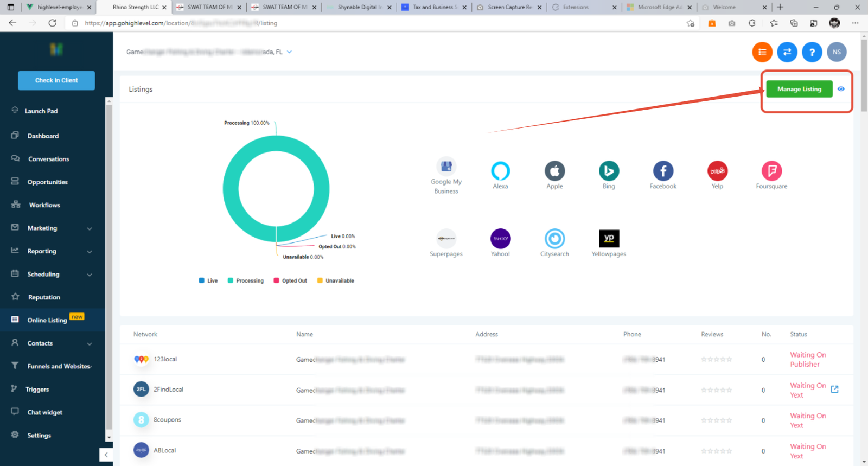The height and width of the screenshot is (466, 868).
Task: Select the Foursquare listing icon
Action: pos(771,171)
